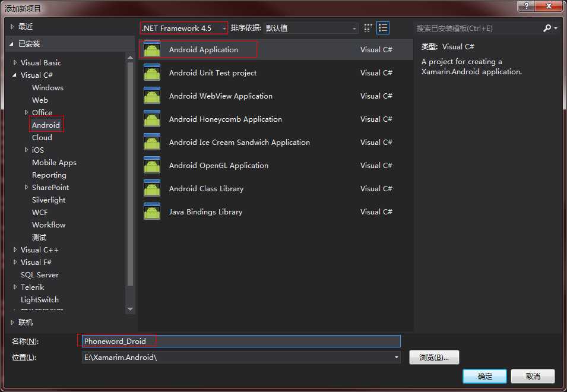Select the Web category
Viewport: 567px width, 392px height.
pyautogui.click(x=40, y=100)
